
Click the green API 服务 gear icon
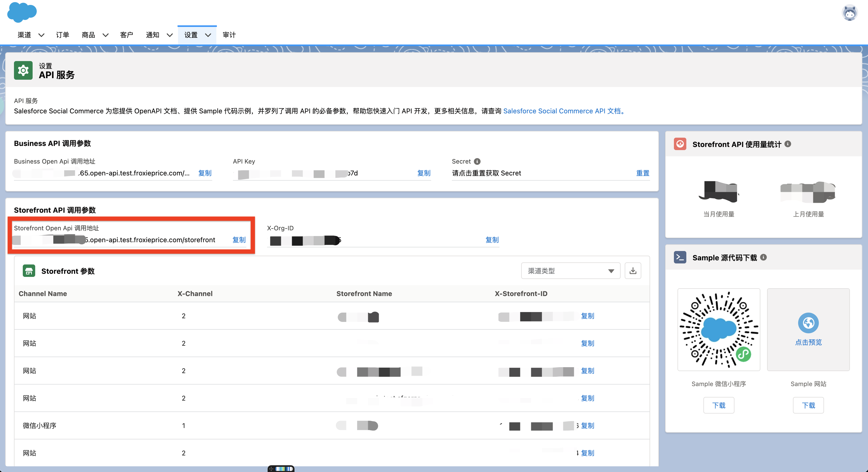coord(23,70)
